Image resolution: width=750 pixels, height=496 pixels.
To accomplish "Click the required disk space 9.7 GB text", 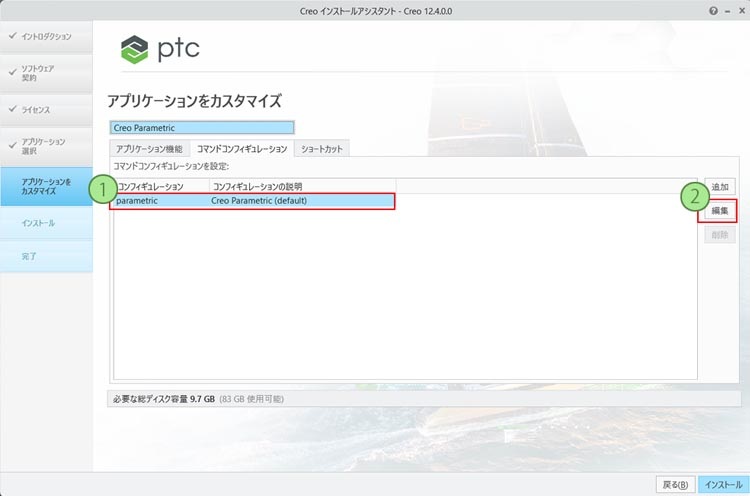I will 164,399.
